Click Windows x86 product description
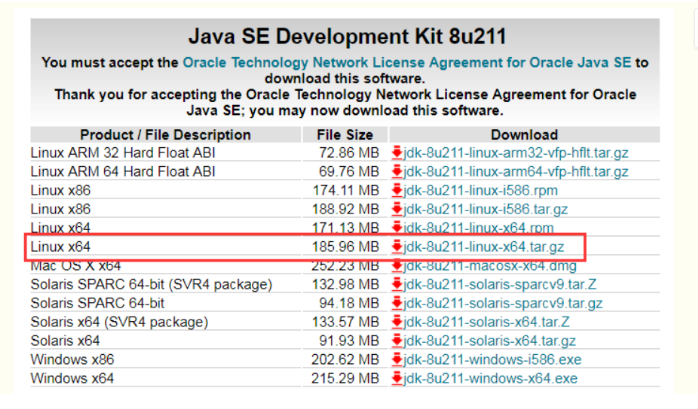Screen dimensions: 698x409 click(x=72, y=359)
